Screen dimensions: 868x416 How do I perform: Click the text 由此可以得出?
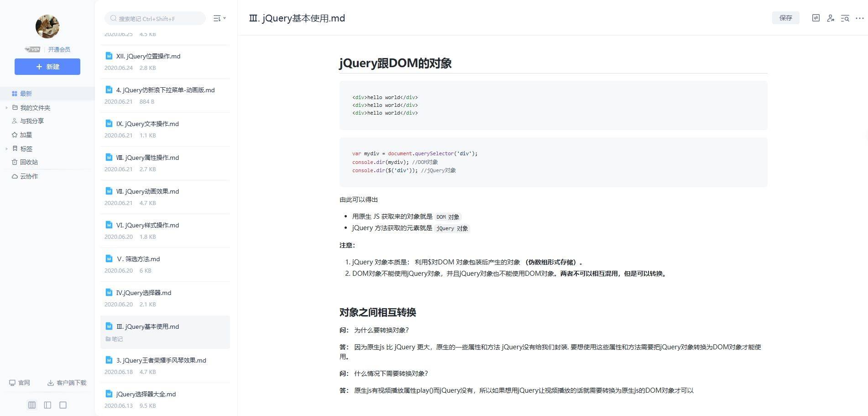[359, 200]
